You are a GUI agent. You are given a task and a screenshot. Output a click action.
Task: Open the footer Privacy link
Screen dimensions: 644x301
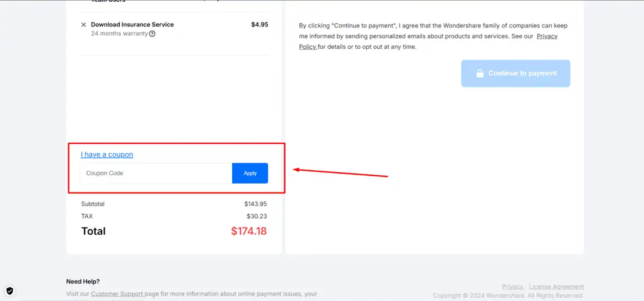point(512,286)
